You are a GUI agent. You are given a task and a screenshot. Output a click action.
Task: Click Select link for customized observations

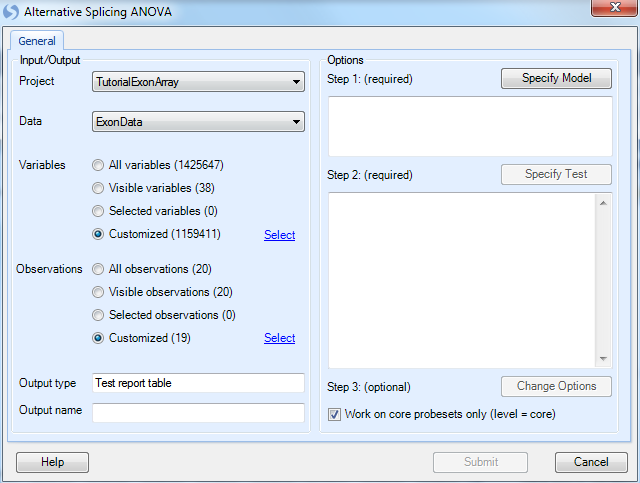click(x=280, y=338)
